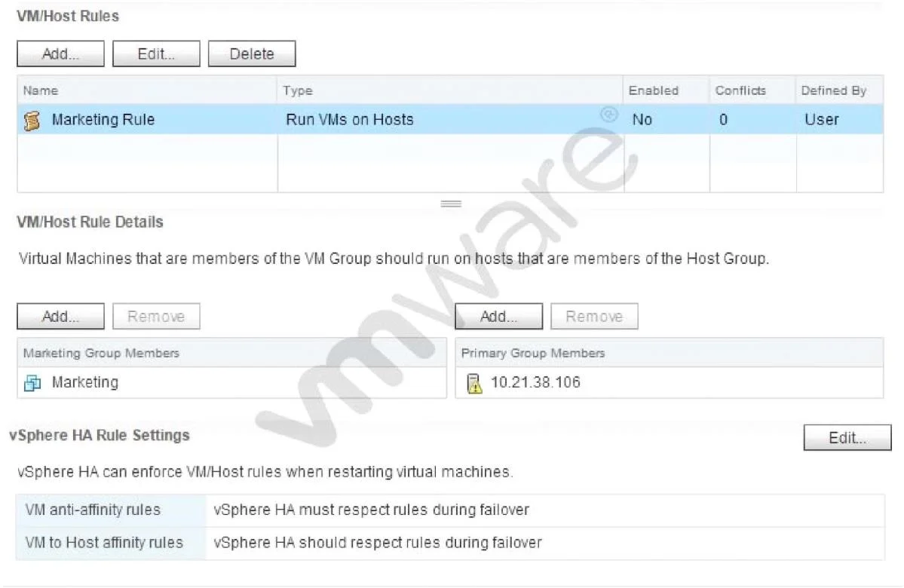Click the 'VM to Host affinity rules' label
This screenshot has width=904, height=588.
coord(104,543)
